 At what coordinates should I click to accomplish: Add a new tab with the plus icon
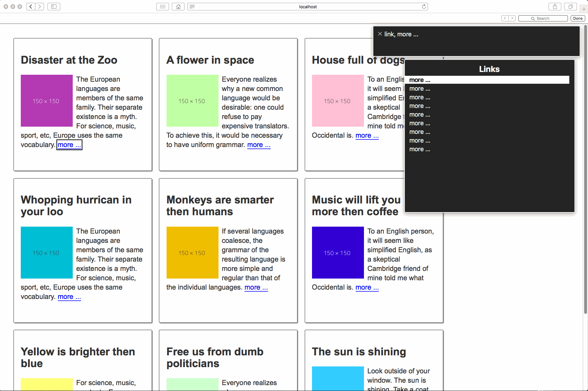[x=584, y=9]
